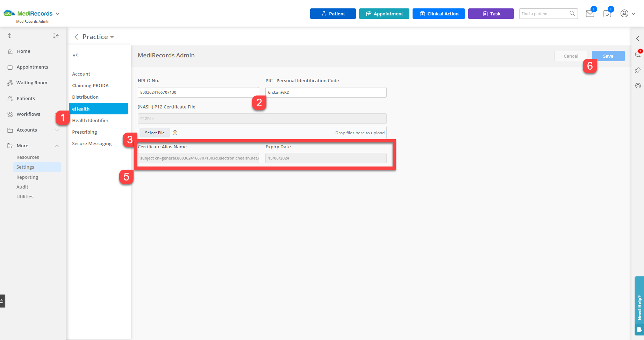This screenshot has width=644, height=340.
Task: Select Settings under More
Action: pos(37,167)
